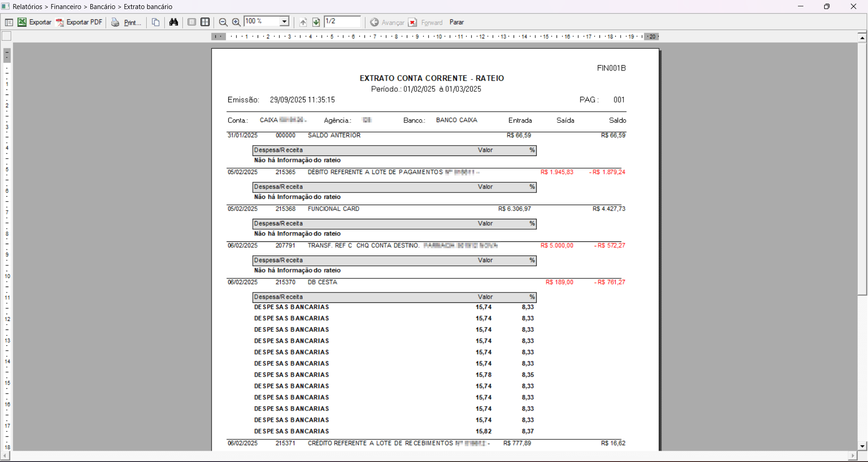Click the negative balance -R$ 761,27
This screenshot has width=868, height=462.
[610, 282]
